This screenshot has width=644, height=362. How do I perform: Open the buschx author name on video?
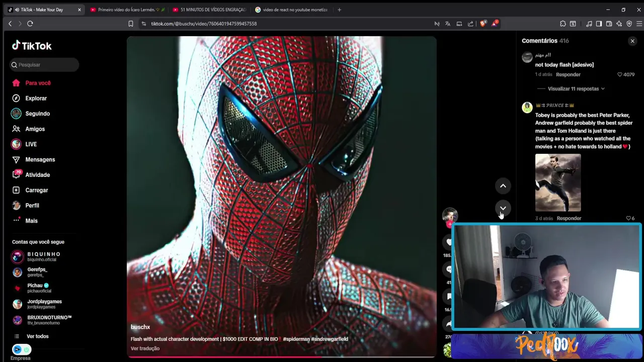pyautogui.click(x=140, y=327)
